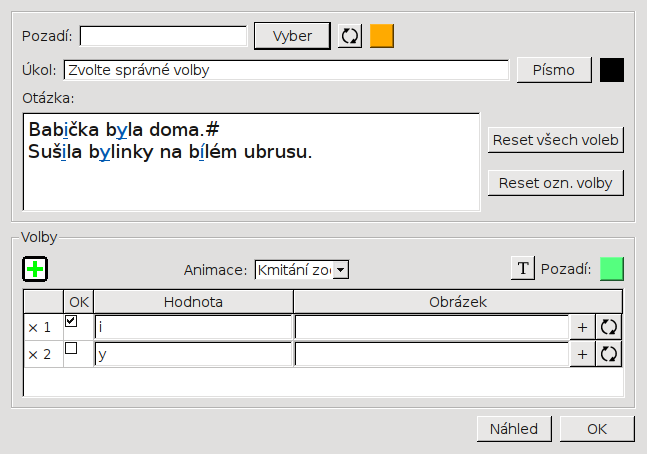
Task: Click the reset background icon next to Vyber
Action: pos(349,36)
